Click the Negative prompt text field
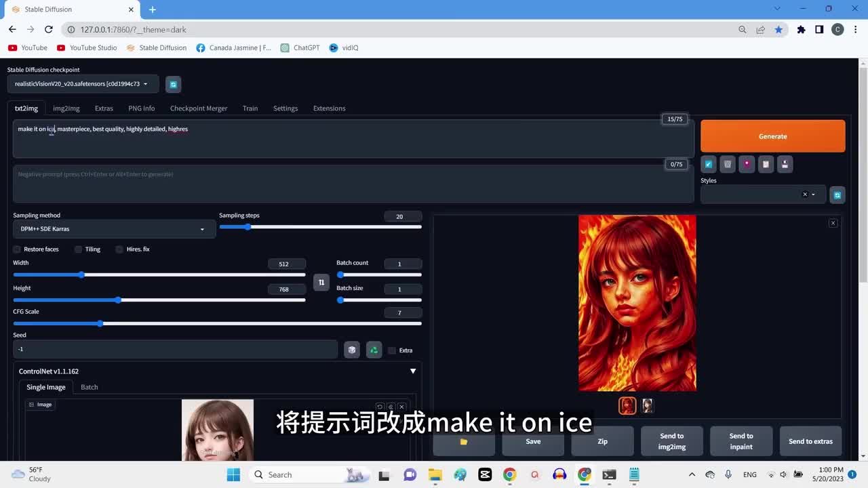 coord(353,184)
